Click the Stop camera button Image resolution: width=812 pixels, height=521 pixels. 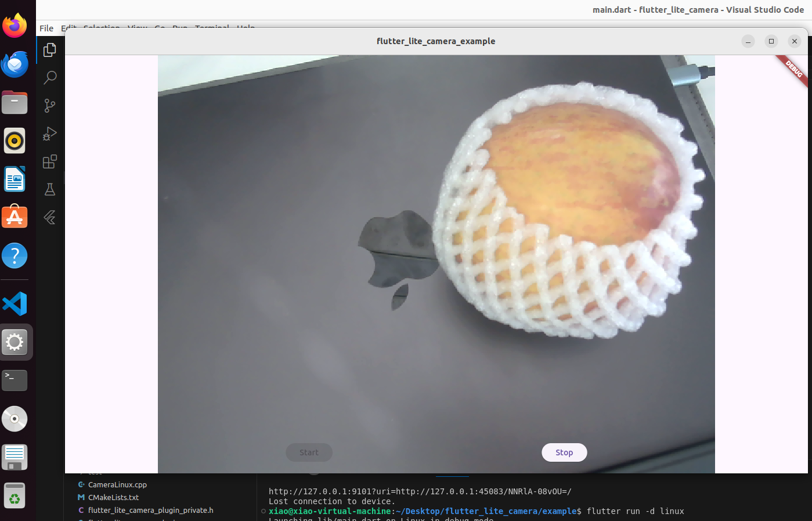click(564, 452)
